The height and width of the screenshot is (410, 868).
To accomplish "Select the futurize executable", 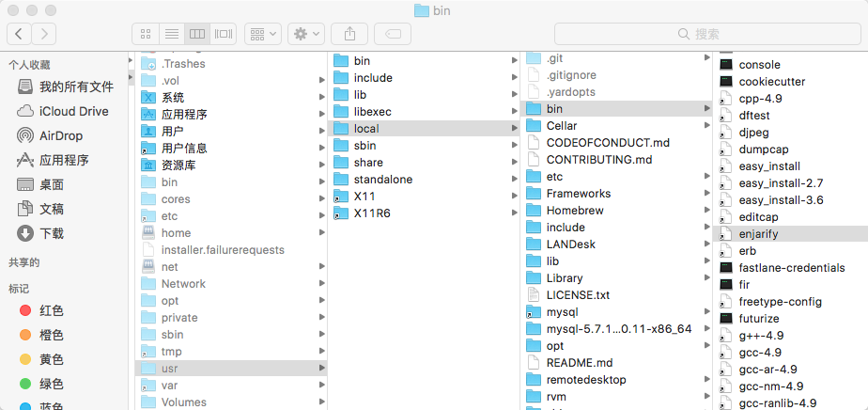I will (791, 319).
